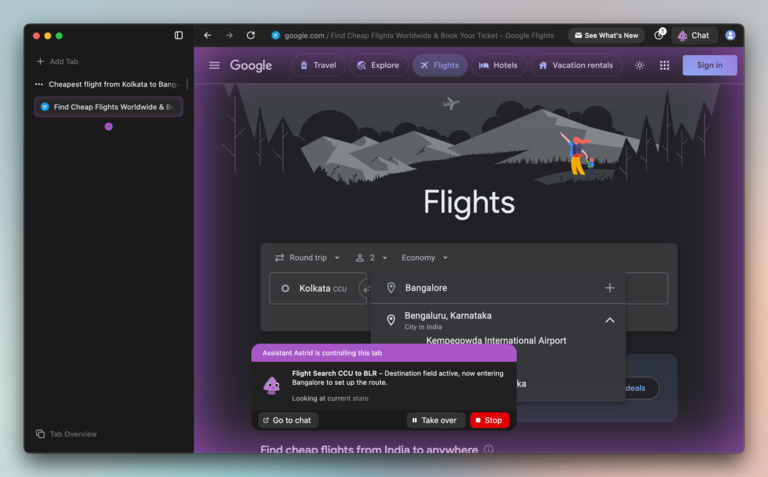Click the swap origin and destination icon

(365, 289)
